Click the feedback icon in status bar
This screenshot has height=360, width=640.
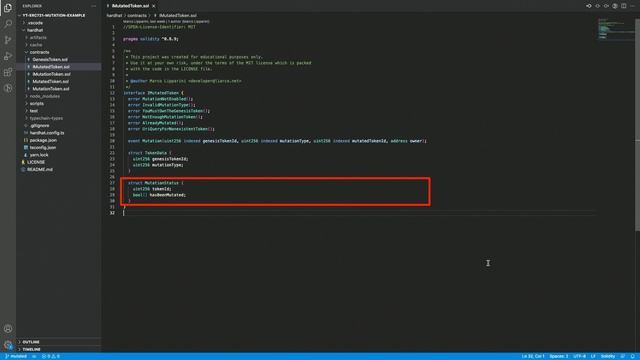click(623, 356)
